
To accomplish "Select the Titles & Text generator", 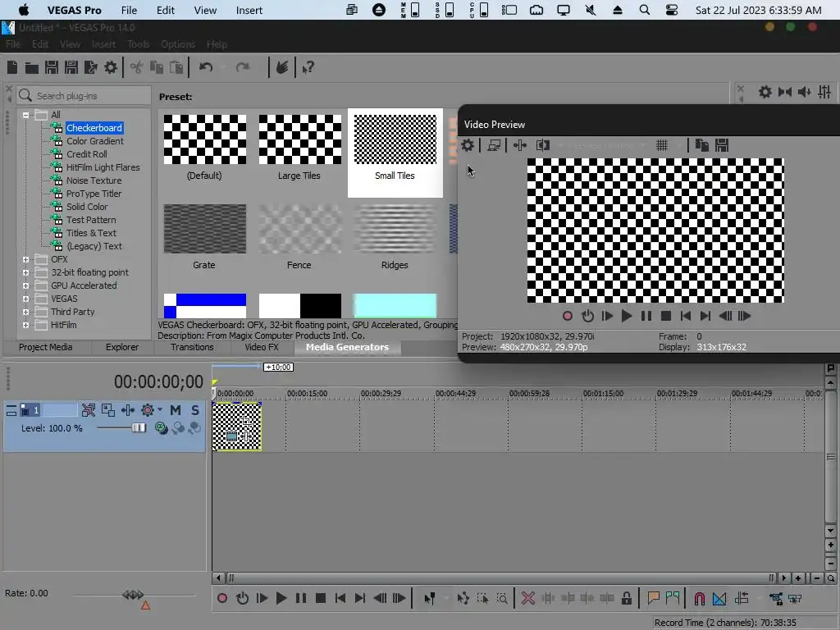I will (x=91, y=233).
